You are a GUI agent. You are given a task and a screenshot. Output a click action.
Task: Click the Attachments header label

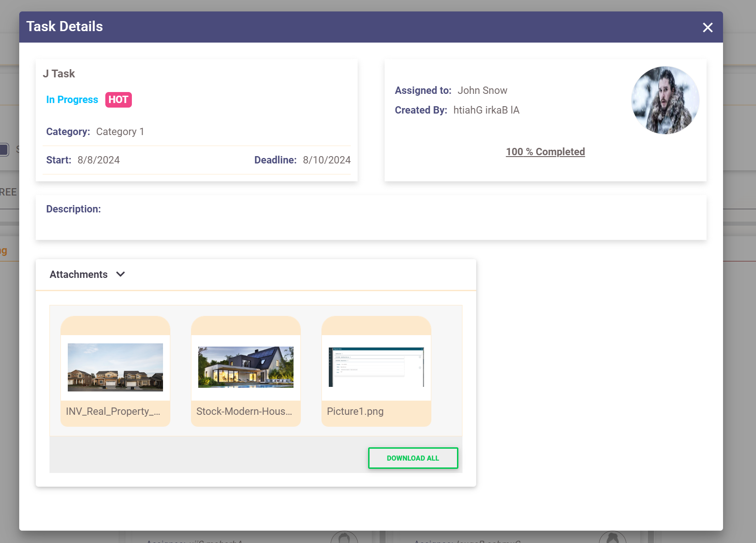79,275
